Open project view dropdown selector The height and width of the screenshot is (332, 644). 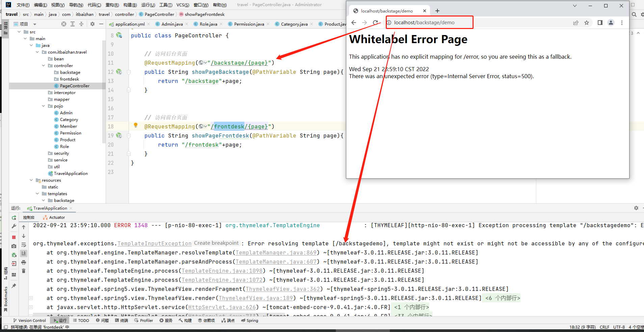(35, 24)
